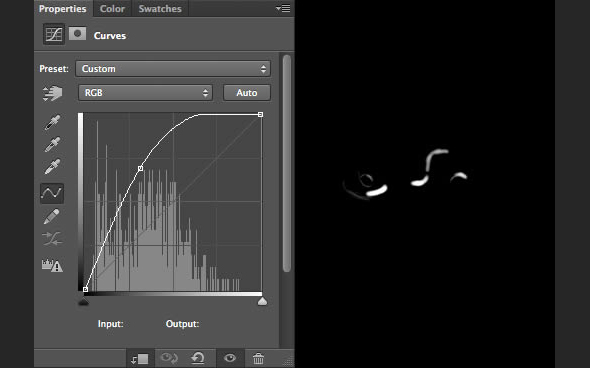Select the pencil draw curve tool
The image size is (590, 368).
(x=52, y=217)
